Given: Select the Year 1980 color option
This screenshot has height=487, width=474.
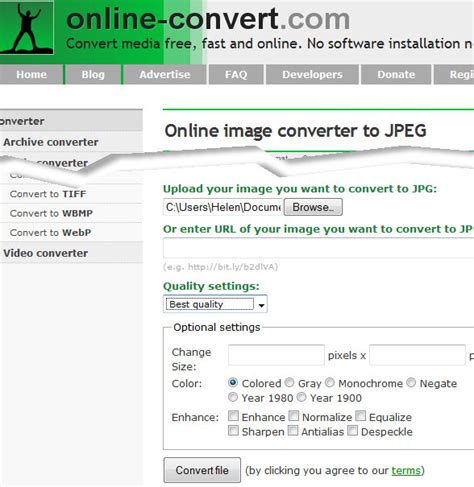Looking at the screenshot, I should click(x=233, y=397).
